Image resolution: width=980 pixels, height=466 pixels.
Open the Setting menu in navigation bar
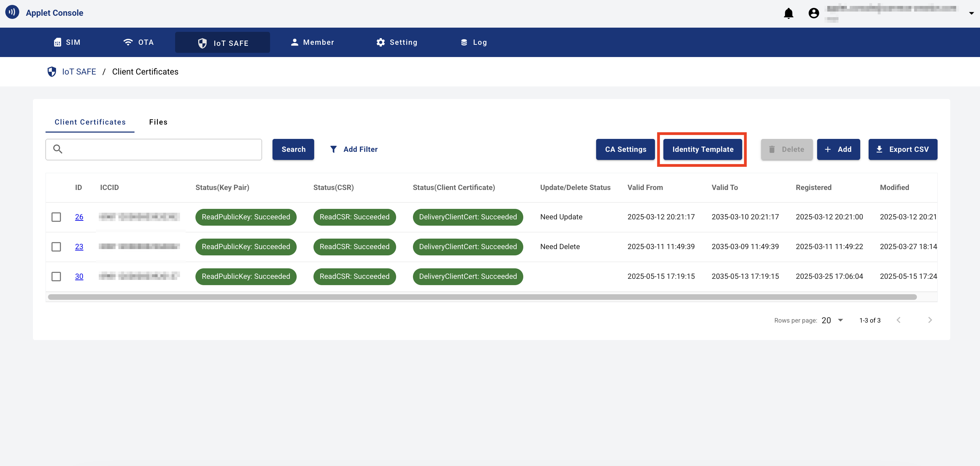(396, 43)
